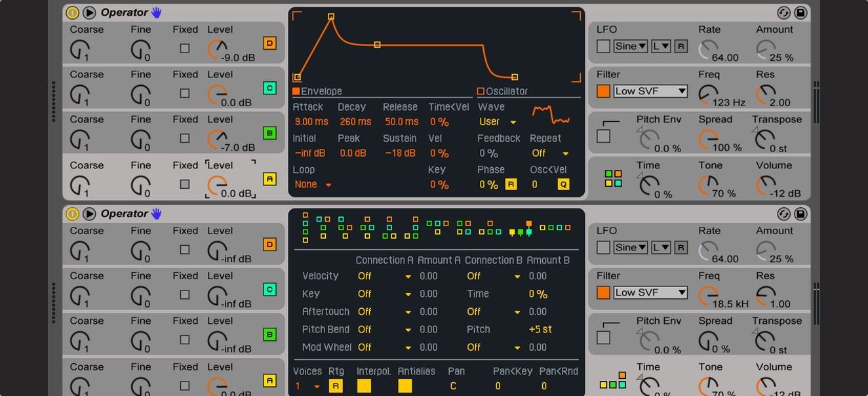Click the hand icon beside upper Operator title

tap(157, 12)
